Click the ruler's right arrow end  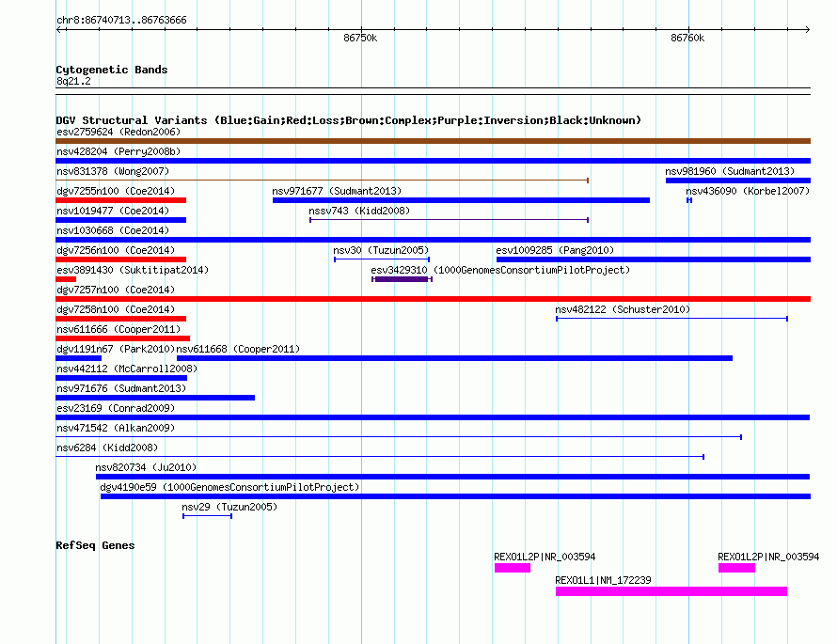click(807, 30)
